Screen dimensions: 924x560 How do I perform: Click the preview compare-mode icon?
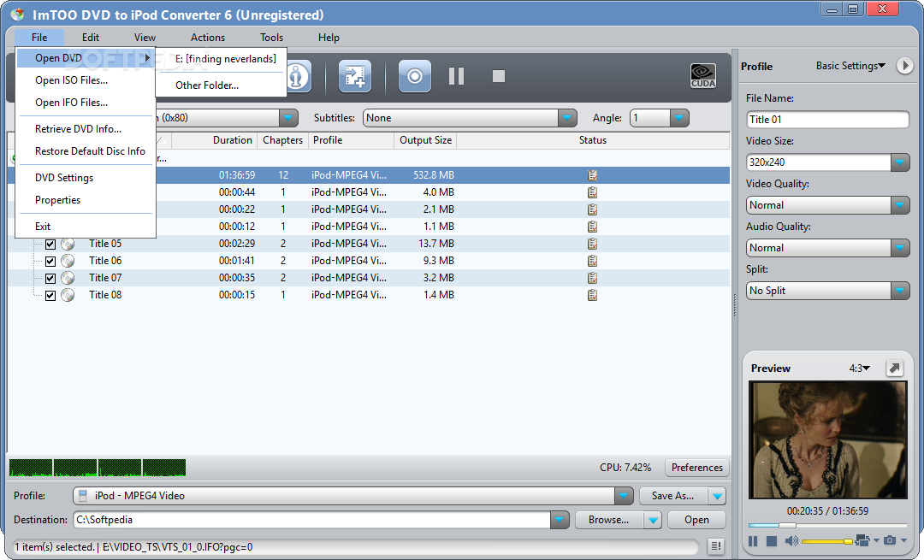[862, 540]
